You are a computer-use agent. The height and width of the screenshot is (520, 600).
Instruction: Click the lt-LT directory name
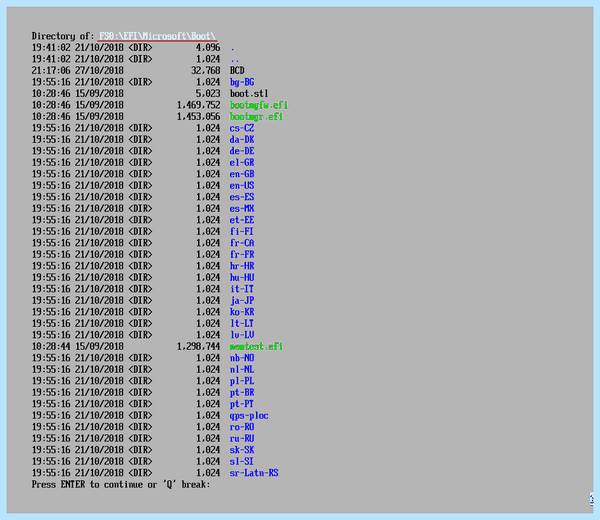242,323
